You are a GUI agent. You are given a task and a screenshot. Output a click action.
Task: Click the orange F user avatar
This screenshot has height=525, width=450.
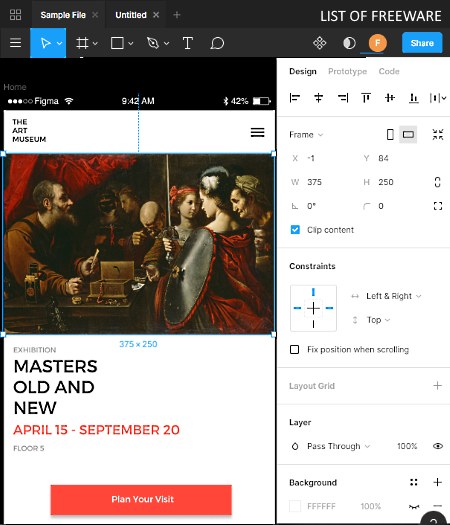[378, 43]
